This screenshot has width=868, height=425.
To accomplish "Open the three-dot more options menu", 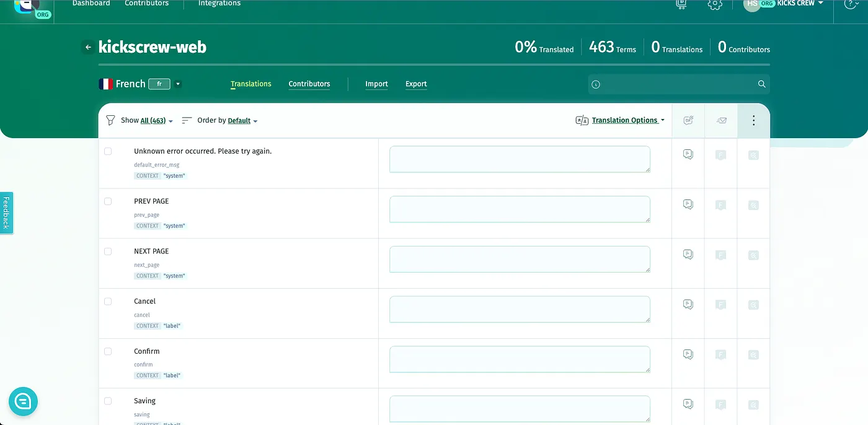I will tap(753, 120).
